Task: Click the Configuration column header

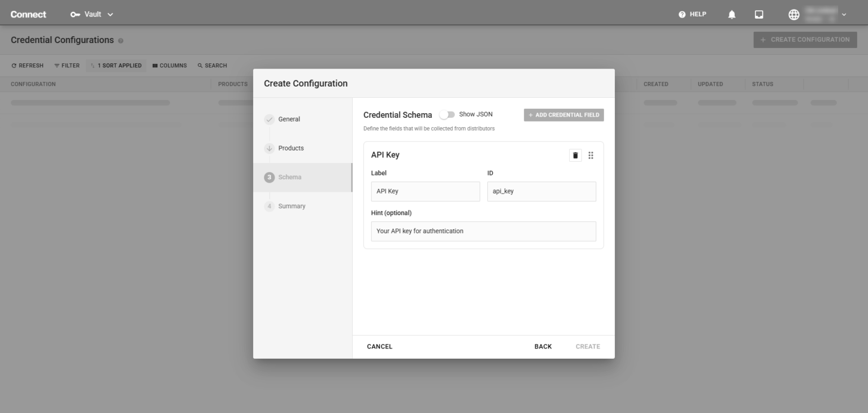Action: click(x=33, y=84)
